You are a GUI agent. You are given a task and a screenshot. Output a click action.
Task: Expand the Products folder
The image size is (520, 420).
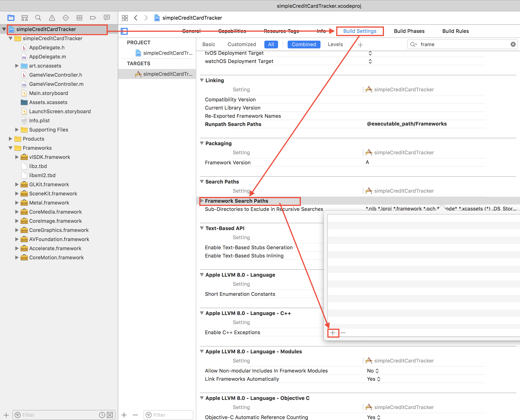pos(11,139)
